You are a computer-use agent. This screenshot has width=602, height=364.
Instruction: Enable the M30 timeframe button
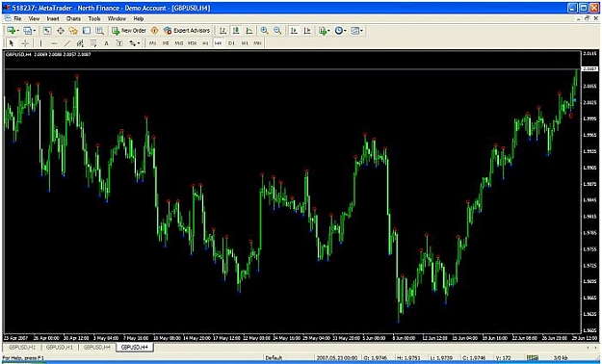click(192, 43)
